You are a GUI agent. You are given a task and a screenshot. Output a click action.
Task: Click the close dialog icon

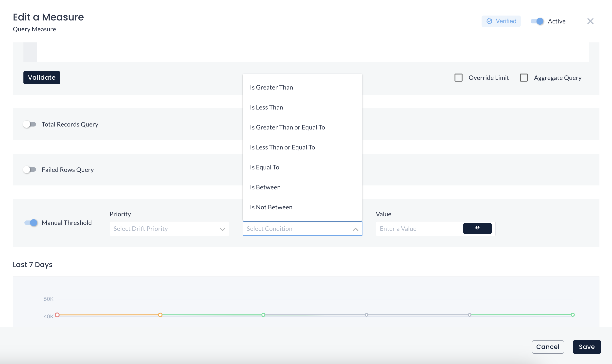(590, 21)
